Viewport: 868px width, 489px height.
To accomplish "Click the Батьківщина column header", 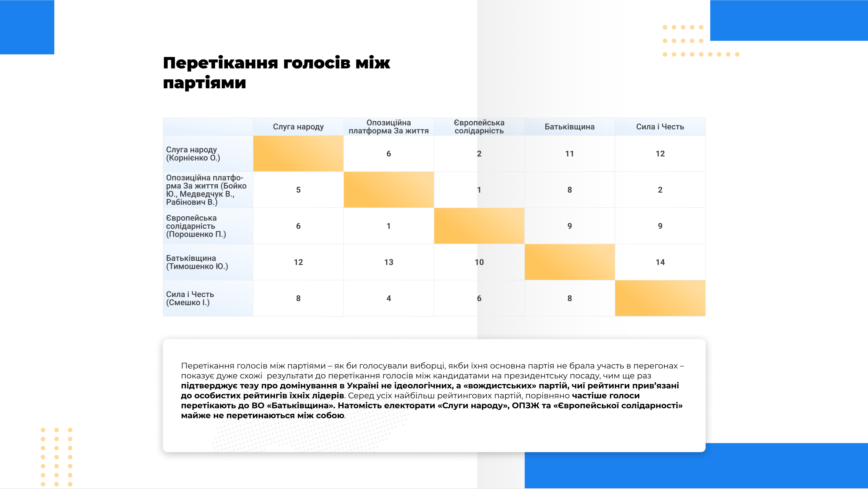I will [569, 127].
